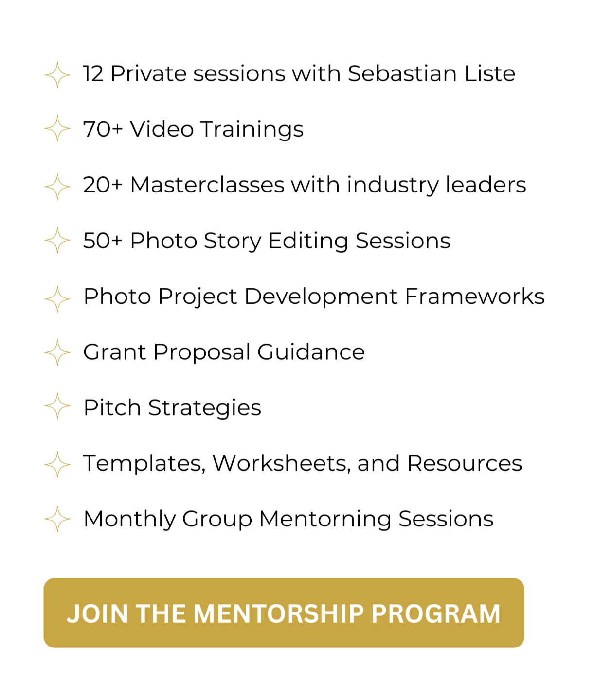
Task: Click the 50+ Photo Story Editing Sessions line
Action: pos(267,241)
